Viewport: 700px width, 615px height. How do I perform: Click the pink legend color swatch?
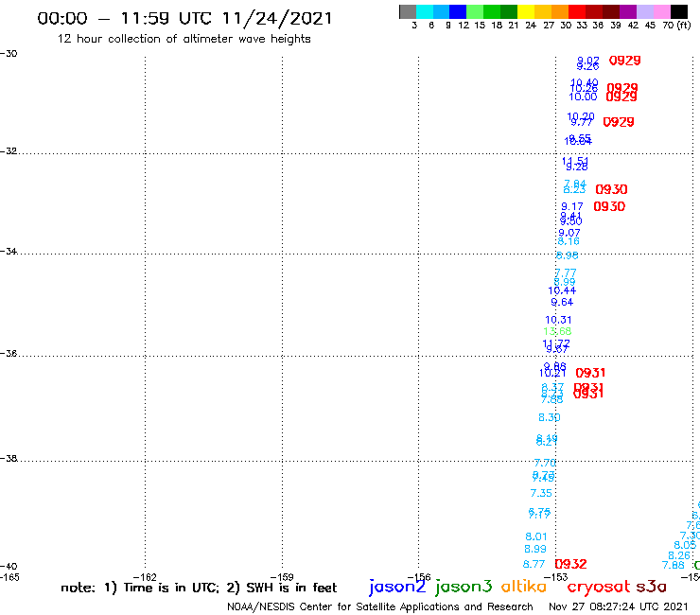pyautogui.click(x=661, y=11)
